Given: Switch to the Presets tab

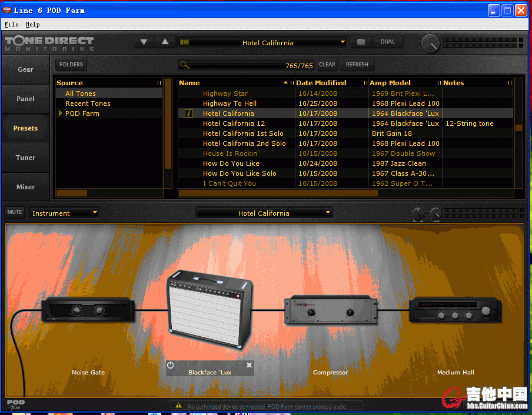Looking at the screenshot, I should 25,128.
